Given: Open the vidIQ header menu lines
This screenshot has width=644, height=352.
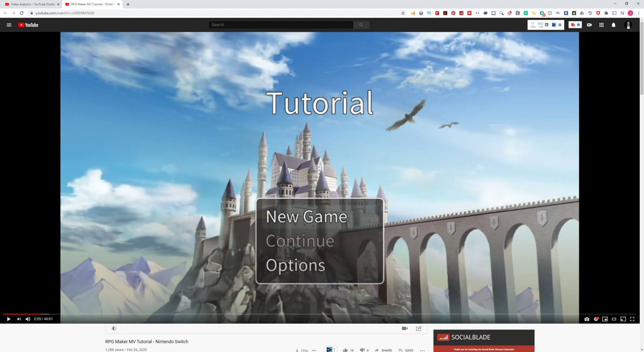Looking at the screenshot, I should tap(560, 25).
